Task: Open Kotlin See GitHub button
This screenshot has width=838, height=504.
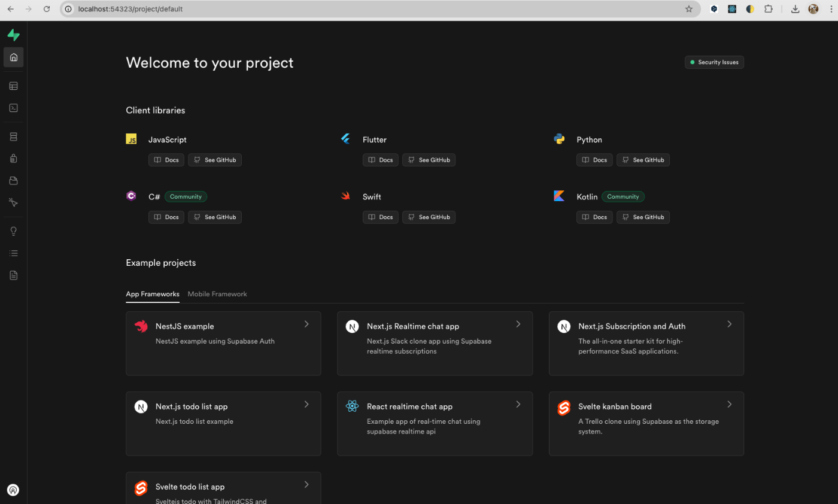Action: coord(643,217)
